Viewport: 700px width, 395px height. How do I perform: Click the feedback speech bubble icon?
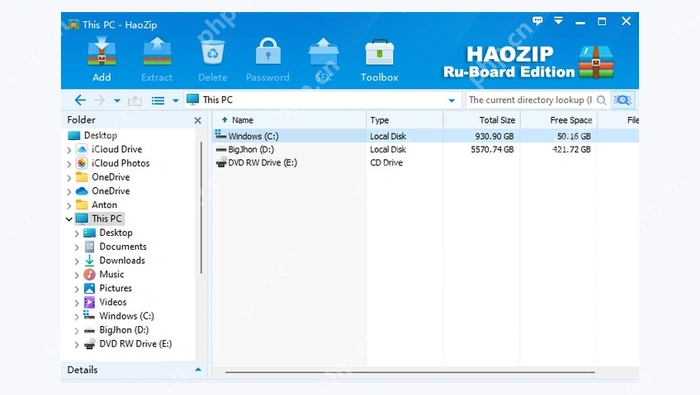(538, 21)
